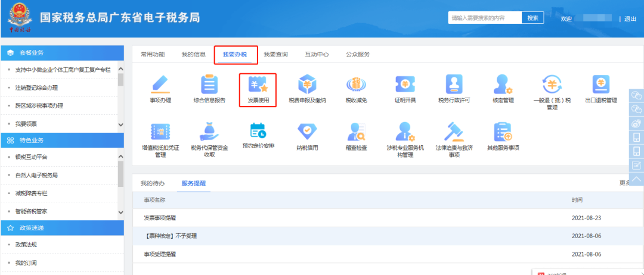Open the 涉税专业服务机构管理 icon

click(405, 132)
